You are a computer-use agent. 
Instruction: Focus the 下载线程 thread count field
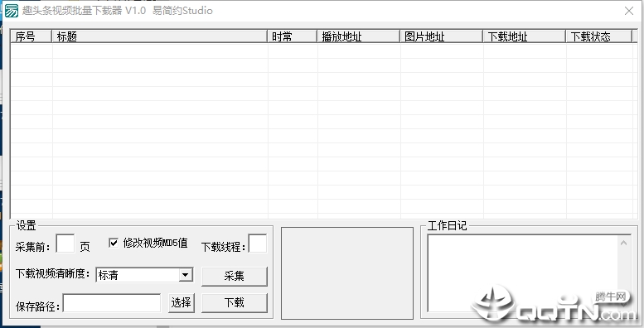[258, 244]
